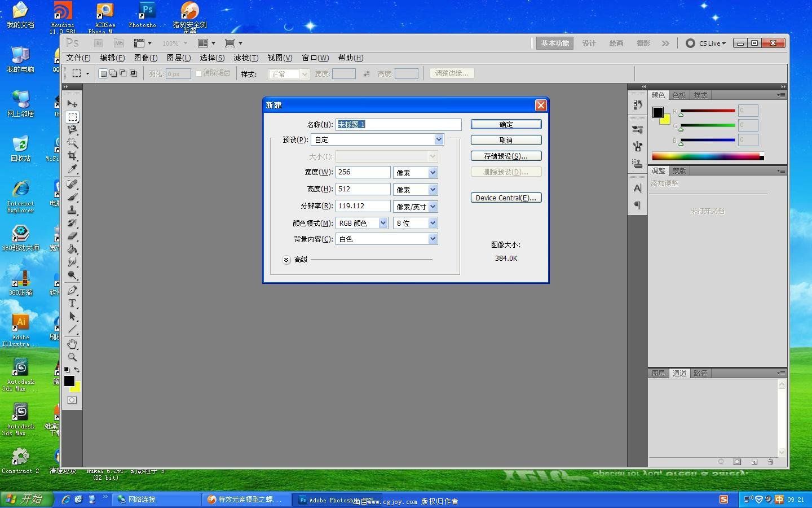Choose Add to Selection mode button
Image resolution: width=812 pixels, height=508 pixels.
coord(113,73)
